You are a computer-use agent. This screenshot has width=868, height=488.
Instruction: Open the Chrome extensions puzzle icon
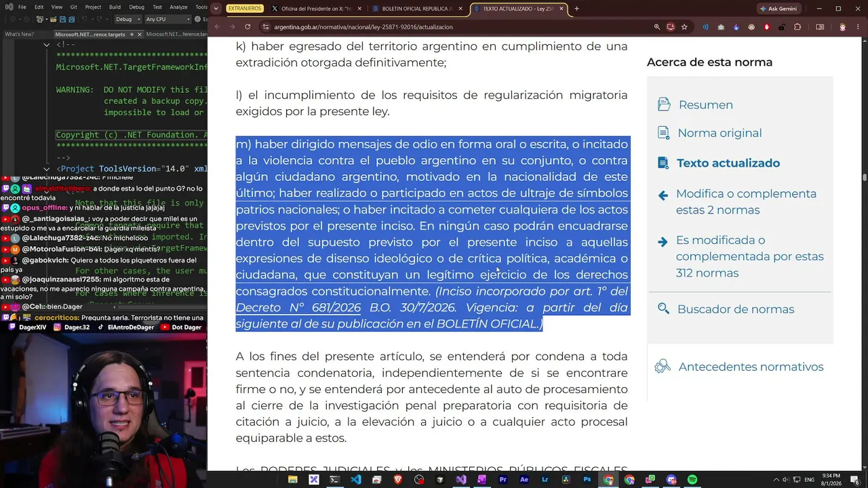point(797,27)
